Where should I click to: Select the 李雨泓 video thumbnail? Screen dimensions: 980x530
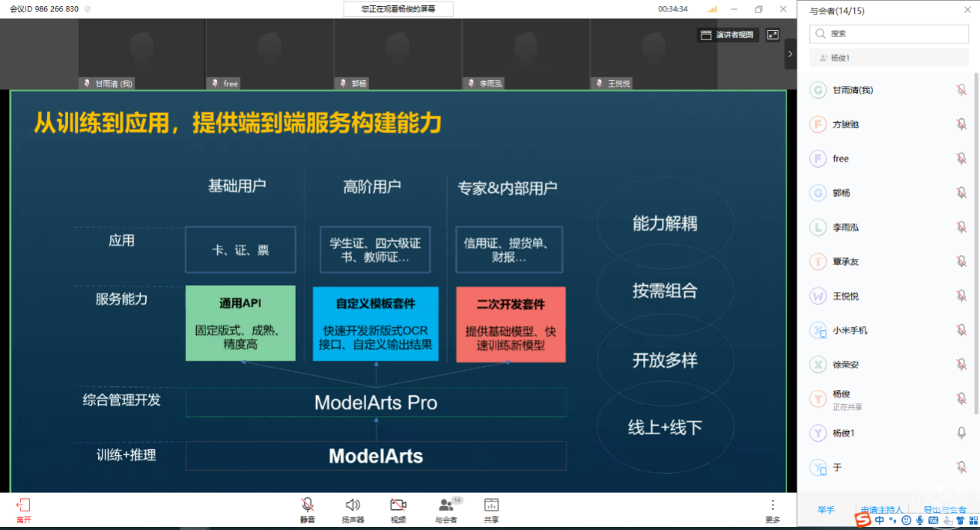pyautogui.click(x=526, y=54)
